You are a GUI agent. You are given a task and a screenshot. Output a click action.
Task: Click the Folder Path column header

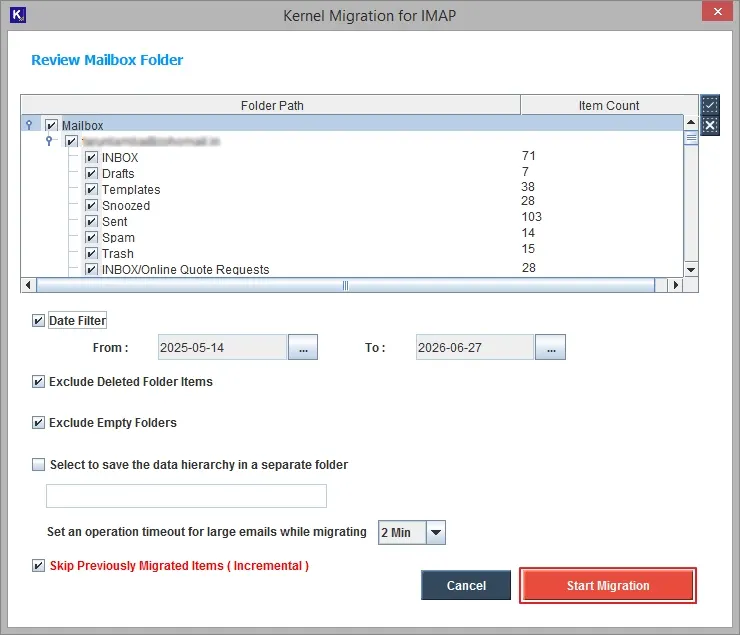[271, 105]
